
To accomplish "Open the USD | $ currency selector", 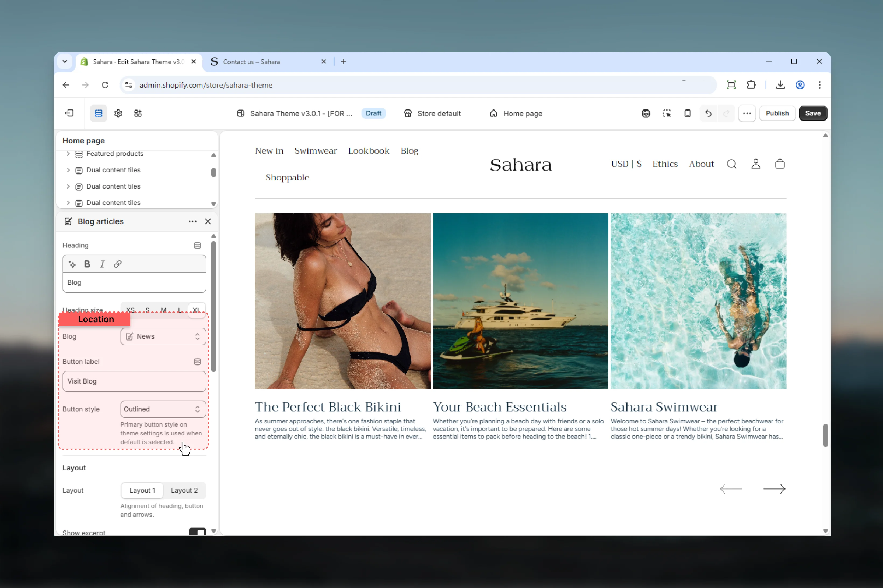I will point(626,164).
